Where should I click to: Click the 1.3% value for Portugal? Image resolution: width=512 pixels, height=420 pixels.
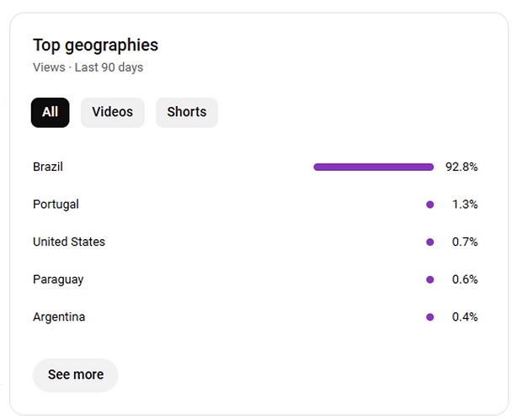tap(465, 205)
